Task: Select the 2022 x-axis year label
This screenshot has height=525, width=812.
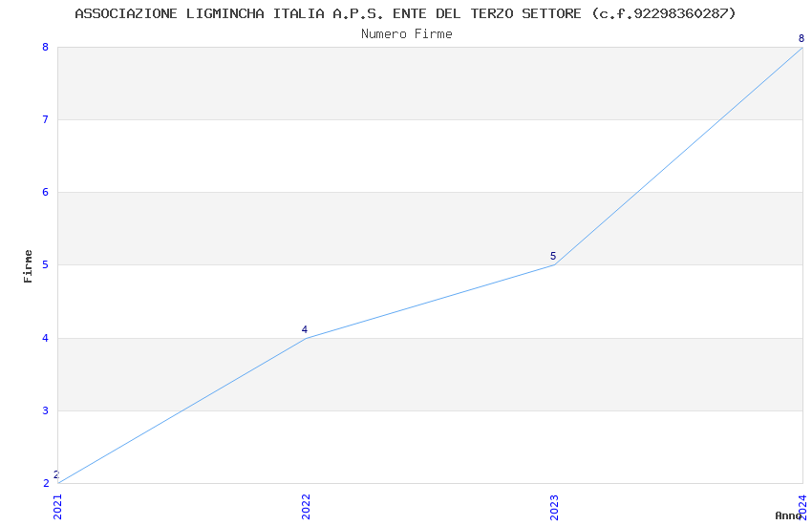Action: [306, 507]
